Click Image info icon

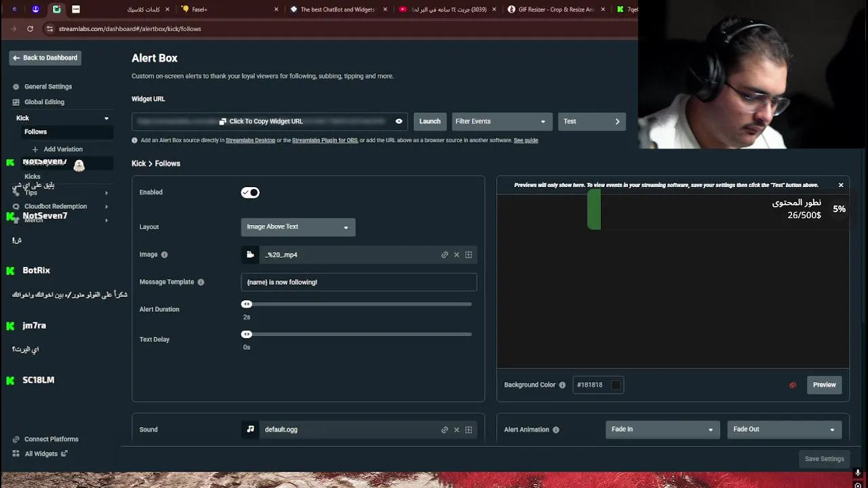point(164,255)
